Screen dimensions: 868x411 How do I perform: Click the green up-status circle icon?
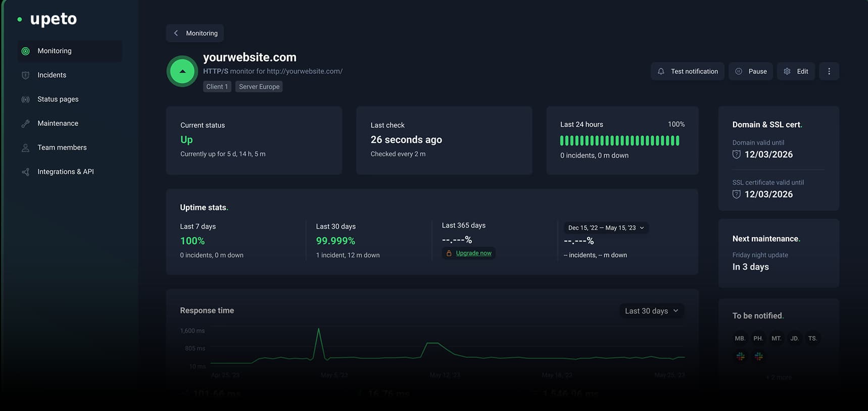point(182,71)
